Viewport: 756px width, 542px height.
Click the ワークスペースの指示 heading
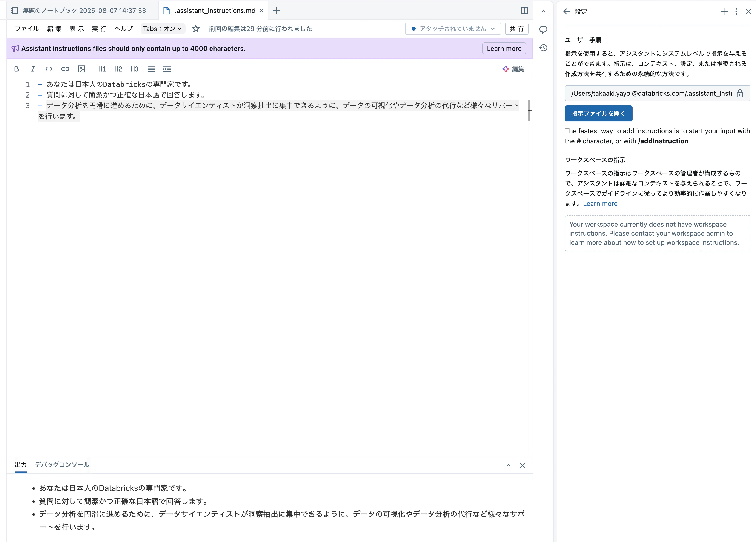(595, 160)
